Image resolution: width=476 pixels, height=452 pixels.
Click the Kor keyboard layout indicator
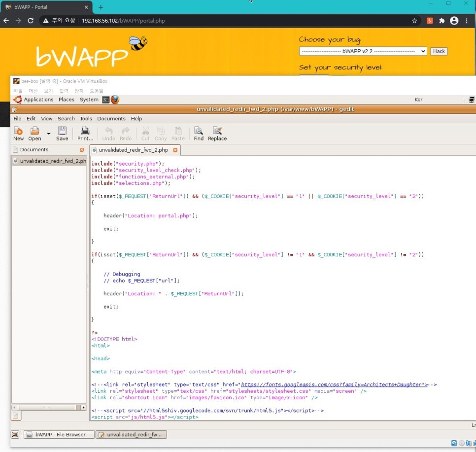point(418,100)
